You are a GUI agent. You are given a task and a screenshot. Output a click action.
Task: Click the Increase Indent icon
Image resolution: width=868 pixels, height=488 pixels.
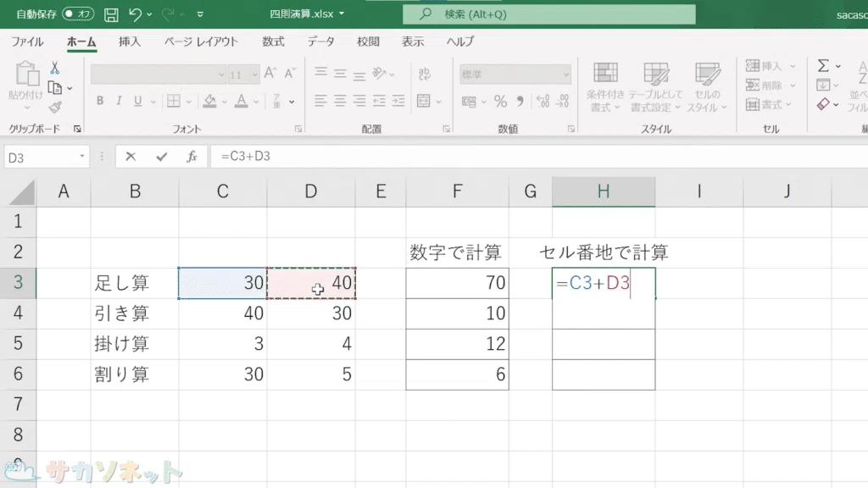coord(398,101)
